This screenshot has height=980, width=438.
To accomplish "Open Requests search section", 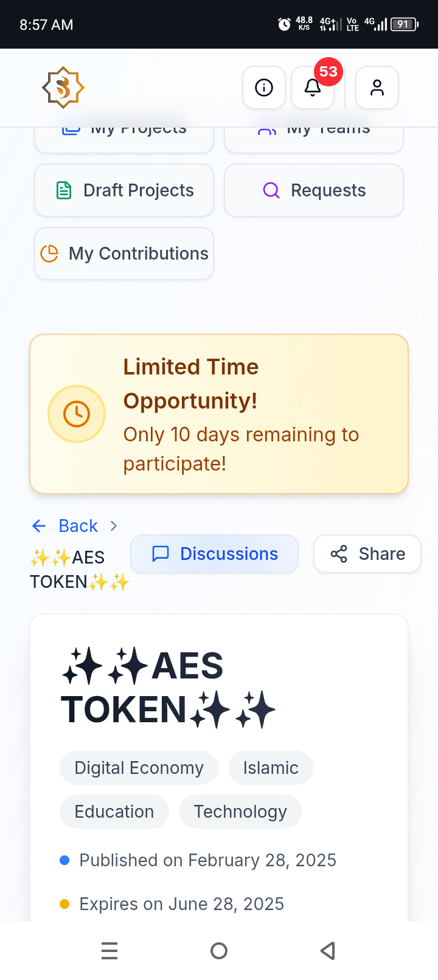I will pyautogui.click(x=314, y=190).
